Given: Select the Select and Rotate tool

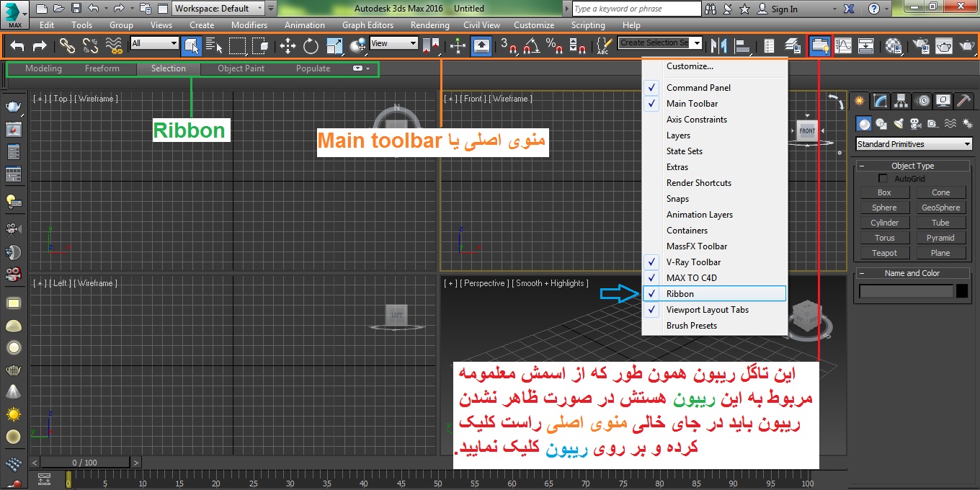Looking at the screenshot, I should [x=311, y=45].
